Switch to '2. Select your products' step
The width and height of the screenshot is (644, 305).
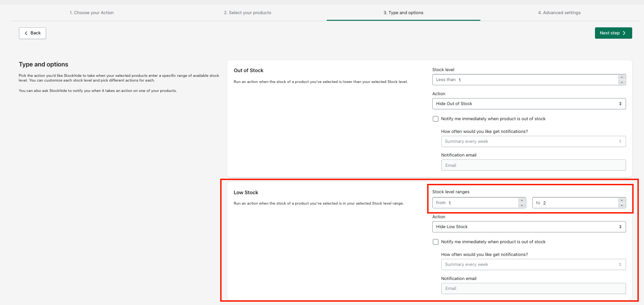click(248, 13)
